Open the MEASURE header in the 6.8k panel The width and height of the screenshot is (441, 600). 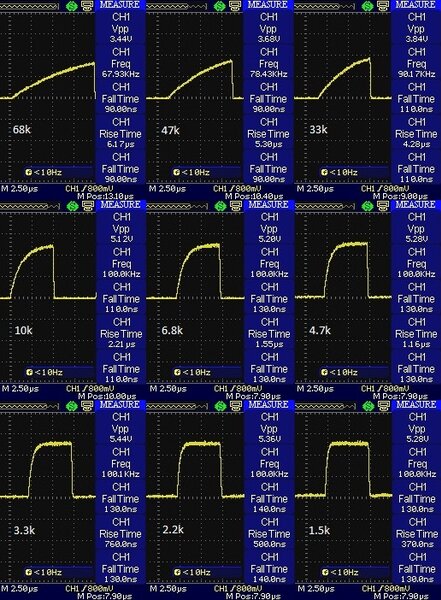point(268,205)
